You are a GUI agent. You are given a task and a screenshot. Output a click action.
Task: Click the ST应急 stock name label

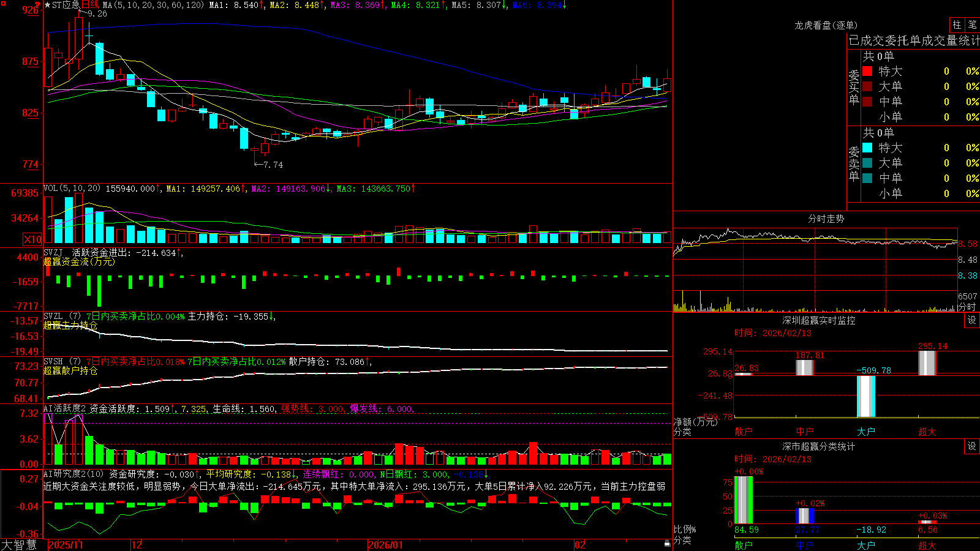click(66, 5)
